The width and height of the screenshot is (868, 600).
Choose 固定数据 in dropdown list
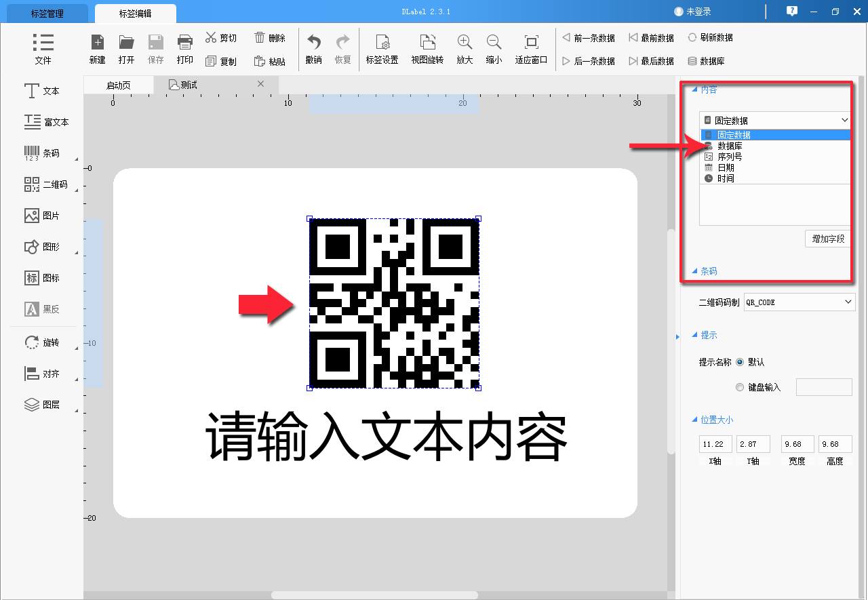775,135
